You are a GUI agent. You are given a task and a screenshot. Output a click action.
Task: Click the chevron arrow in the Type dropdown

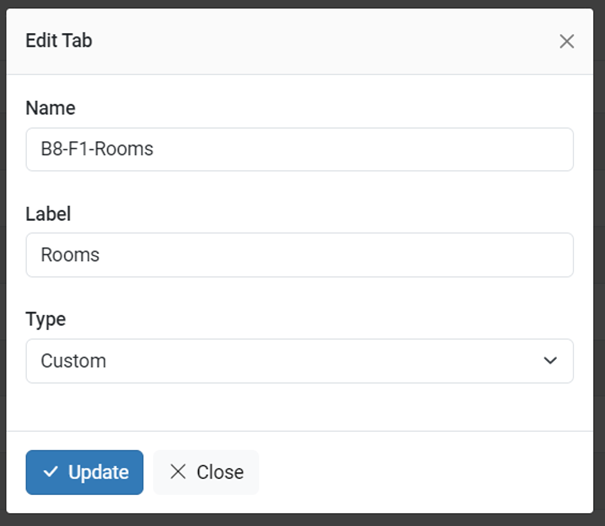click(x=550, y=360)
